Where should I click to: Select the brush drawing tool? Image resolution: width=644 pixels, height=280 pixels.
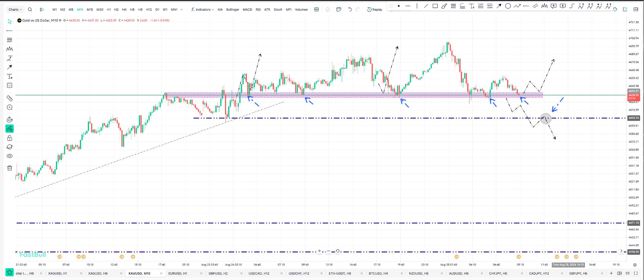coord(444,6)
